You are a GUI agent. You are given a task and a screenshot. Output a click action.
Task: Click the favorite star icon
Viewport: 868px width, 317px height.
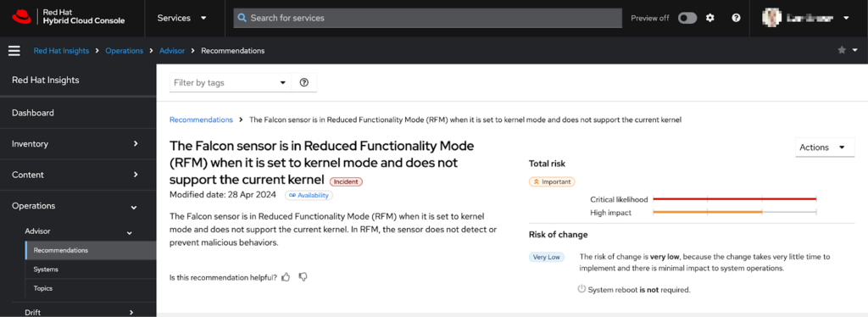pyautogui.click(x=842, y=50)
